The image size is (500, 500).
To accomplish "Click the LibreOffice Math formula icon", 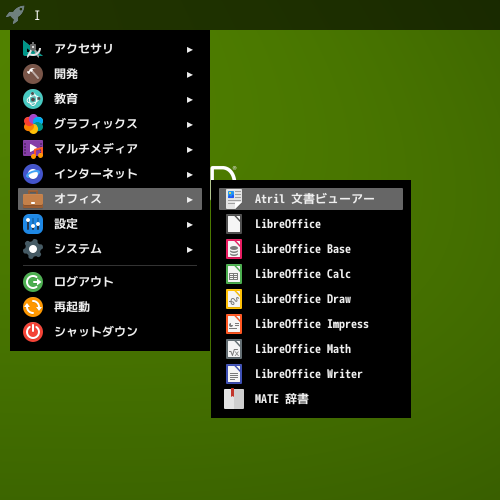I will [234, 349].
